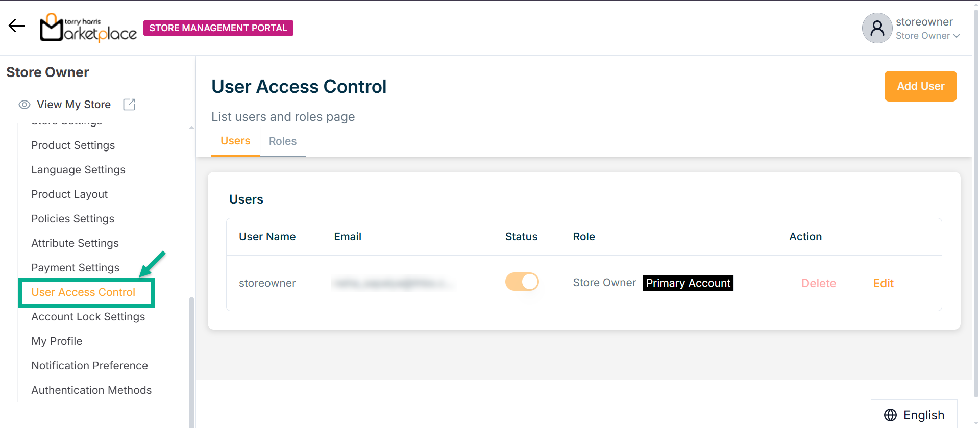This screenshot has height=428, width=980.
Task: Click the back arrow icon
Action: 16,26
